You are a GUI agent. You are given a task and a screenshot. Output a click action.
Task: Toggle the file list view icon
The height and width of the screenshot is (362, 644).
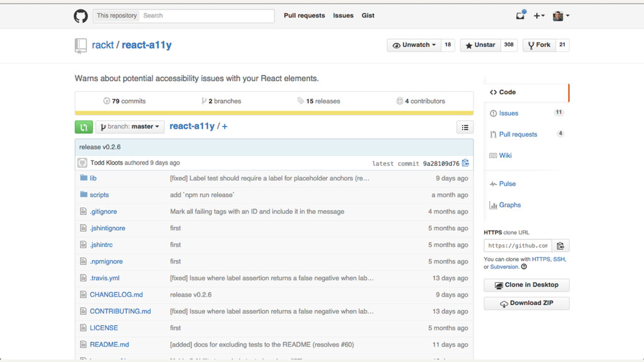(465, 127)
